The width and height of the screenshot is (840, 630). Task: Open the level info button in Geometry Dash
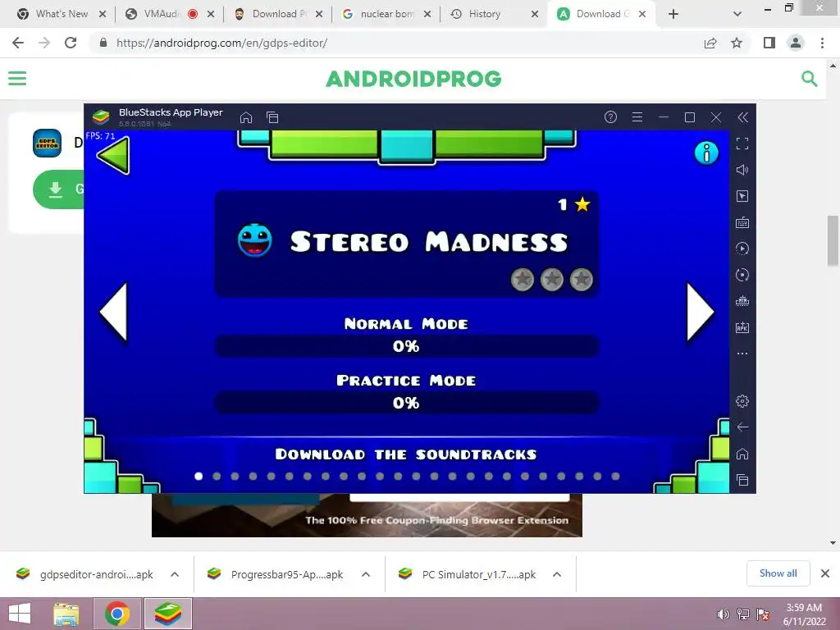(x=706, y=153)
